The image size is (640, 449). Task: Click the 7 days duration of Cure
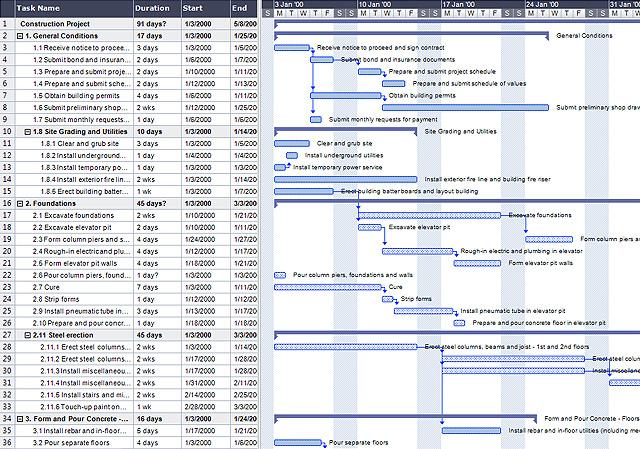[x=157, y=287]
